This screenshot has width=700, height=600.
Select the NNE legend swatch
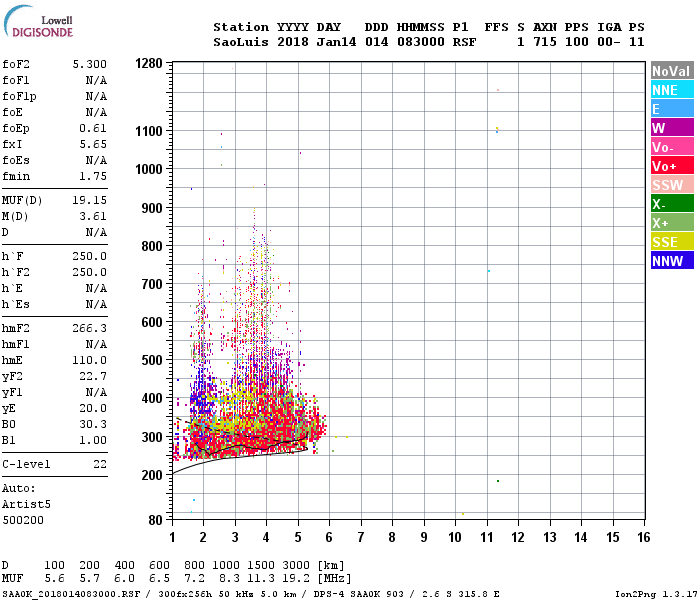[672, 90]
